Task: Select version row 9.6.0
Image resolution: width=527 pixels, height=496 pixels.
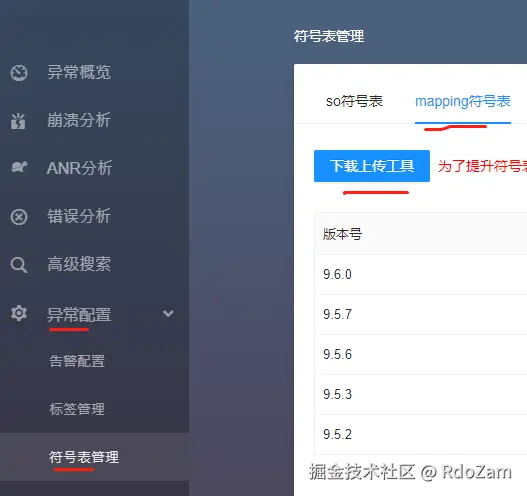Action: [x=421, y=274]
